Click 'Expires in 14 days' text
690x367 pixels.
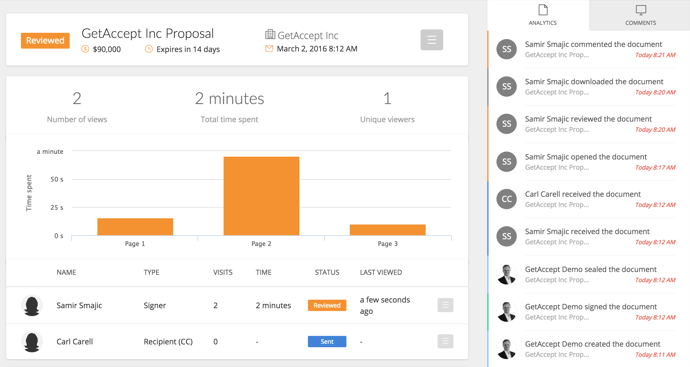[188, 49]
